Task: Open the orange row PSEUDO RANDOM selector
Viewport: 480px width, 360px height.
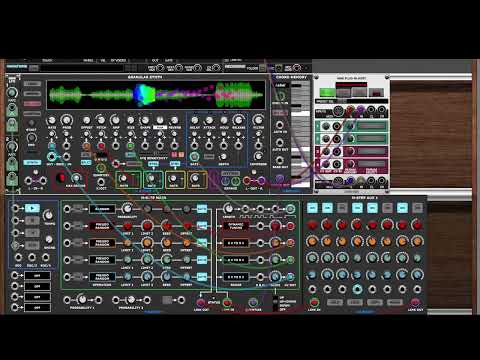Action: 102,243
